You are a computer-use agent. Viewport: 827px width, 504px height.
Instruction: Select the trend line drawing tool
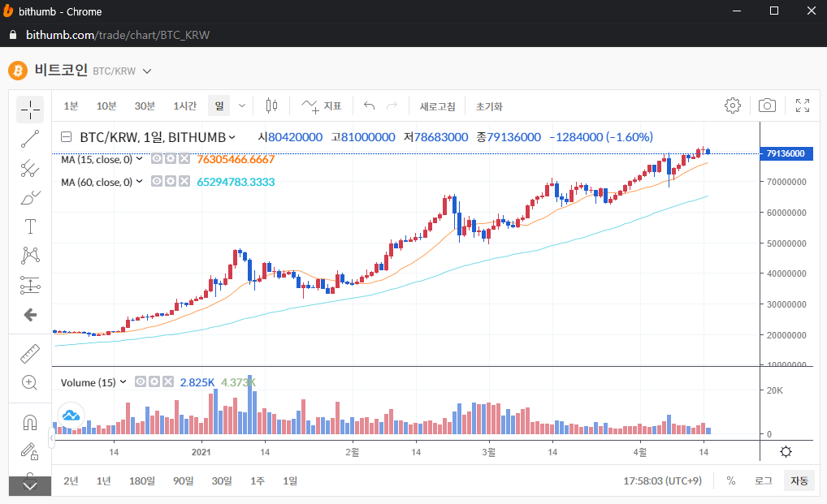tap(30, 139)
